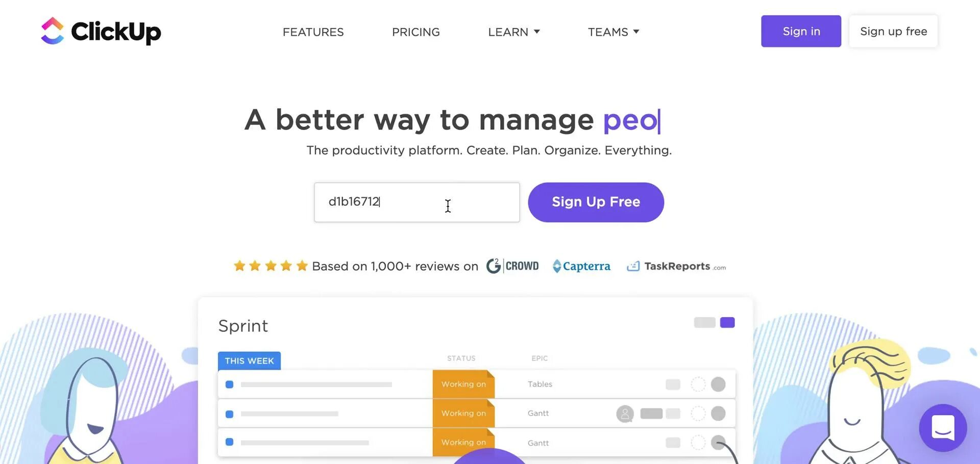Select the gray view toggle in Sprint
The image size is (980, 464).
point(704,322)
